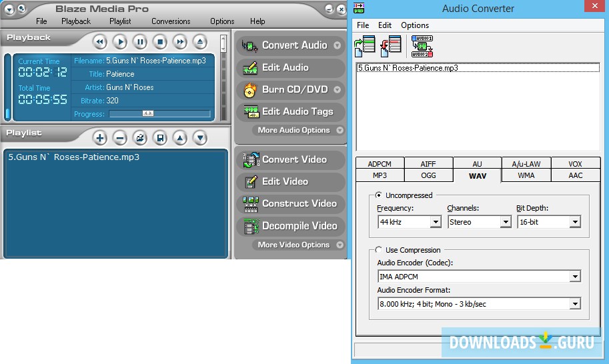Skip forward with the fast-forward button
Viewport: 609px width, 364px height.
point(180,42)
